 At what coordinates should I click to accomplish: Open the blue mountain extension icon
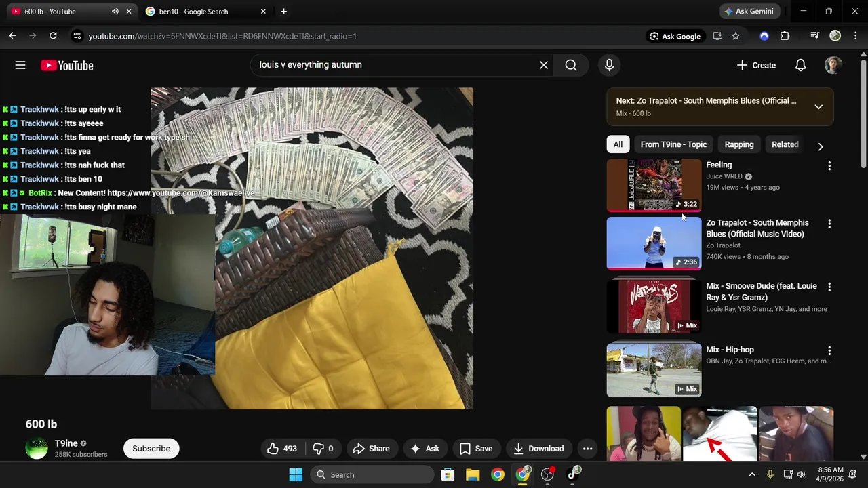764,36
